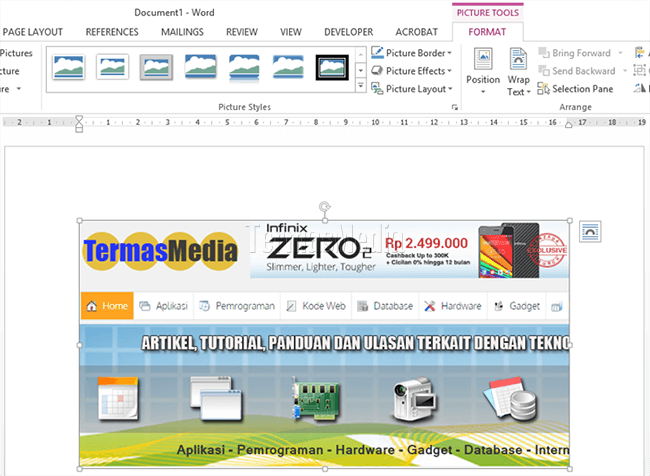Open the Position dropdown arrow
This screenshot has height=476, width=650.
pyautogui.click(x=483, y=92)
